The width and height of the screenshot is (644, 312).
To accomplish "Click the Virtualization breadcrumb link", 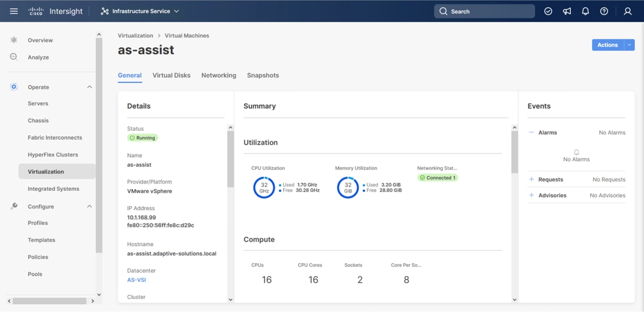I will click(x=135, y=36).
